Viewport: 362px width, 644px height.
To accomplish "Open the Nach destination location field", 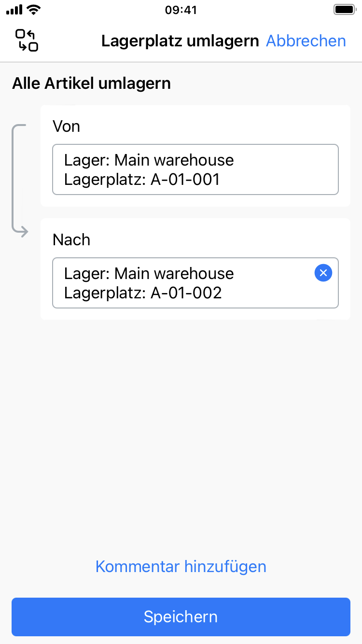I will 183,283.
